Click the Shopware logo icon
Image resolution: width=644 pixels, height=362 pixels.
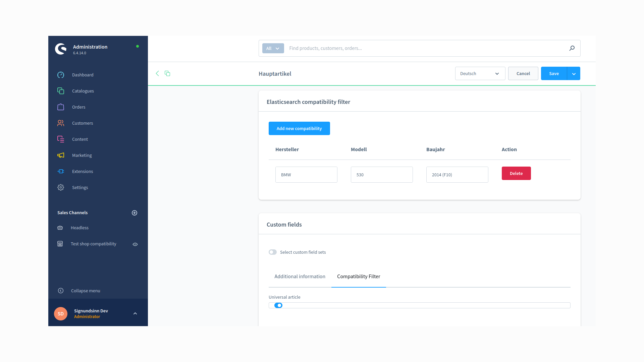(x=61, y=49)
